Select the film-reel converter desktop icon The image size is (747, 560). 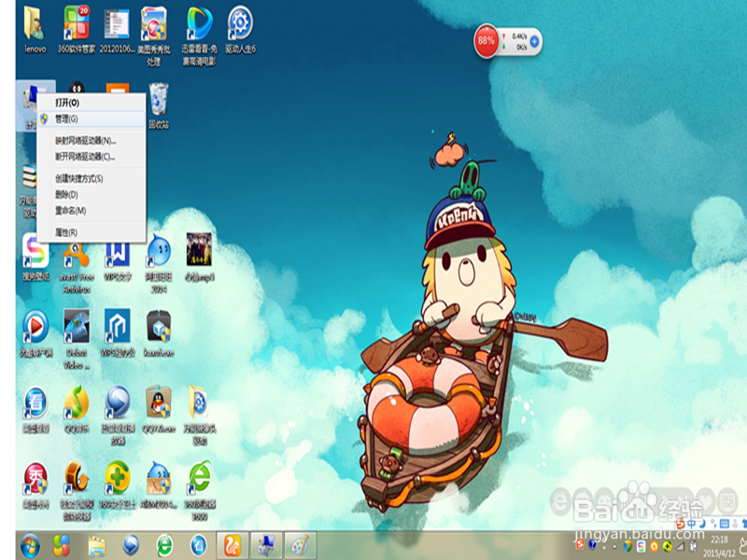(77, 491)
